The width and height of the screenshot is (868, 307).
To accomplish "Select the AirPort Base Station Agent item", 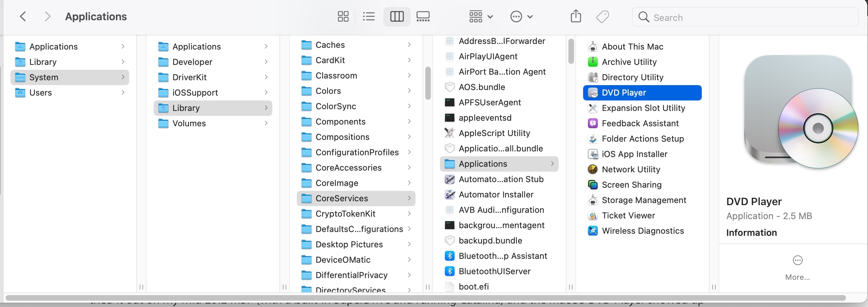I will [499, 72].
